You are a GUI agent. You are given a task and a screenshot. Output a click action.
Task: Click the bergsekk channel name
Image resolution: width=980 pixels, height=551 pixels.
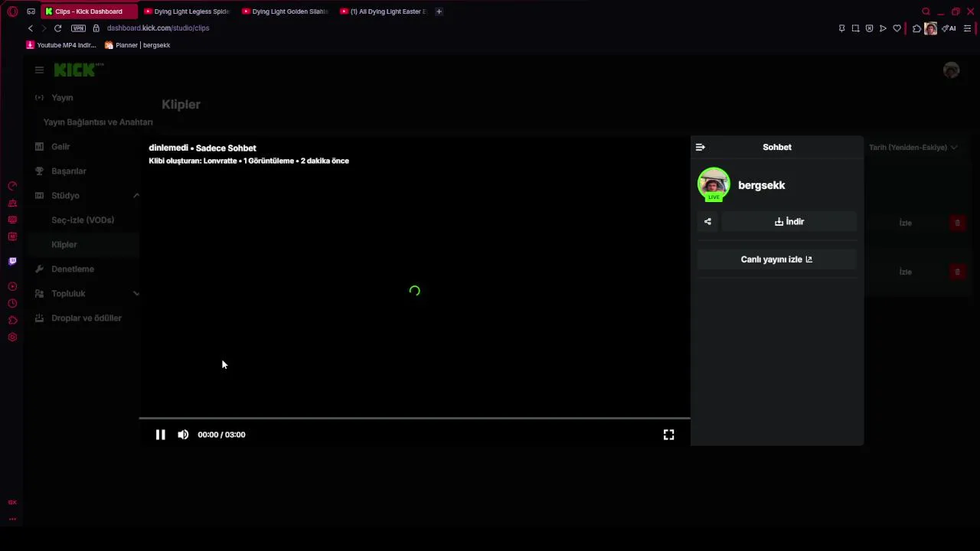(x=761, y=185)
